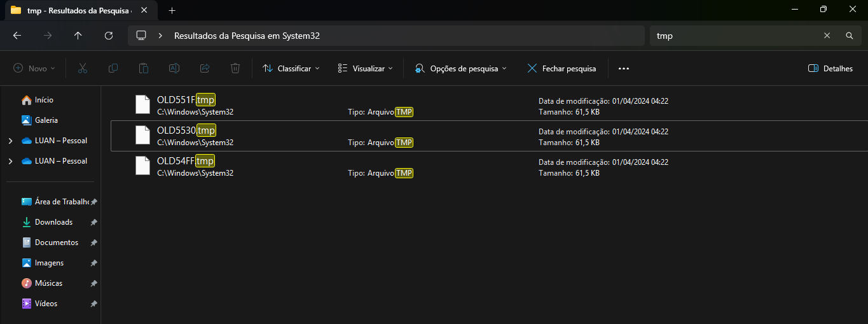Click the Delete trash icon
The width and height of the screenshot is (868, 324).
(235, 68)
